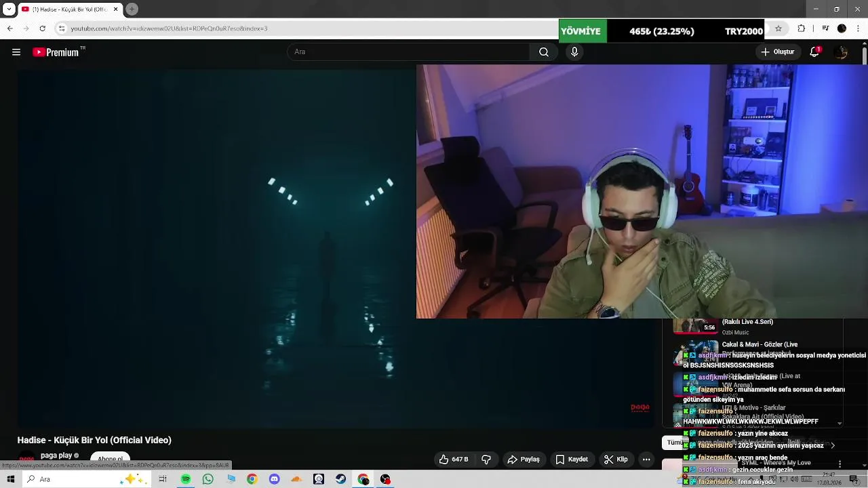Image resolution: width=868 pixels, height=488 pixels.
Task: Click the Chrome address bar URL
Action: [x=170, y=28]
